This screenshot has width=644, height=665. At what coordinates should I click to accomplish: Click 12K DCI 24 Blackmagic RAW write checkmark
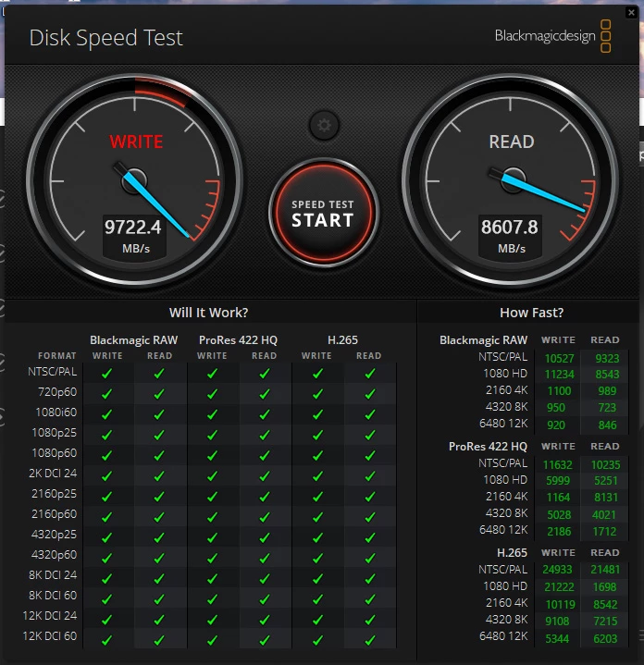tap(107, 618)
